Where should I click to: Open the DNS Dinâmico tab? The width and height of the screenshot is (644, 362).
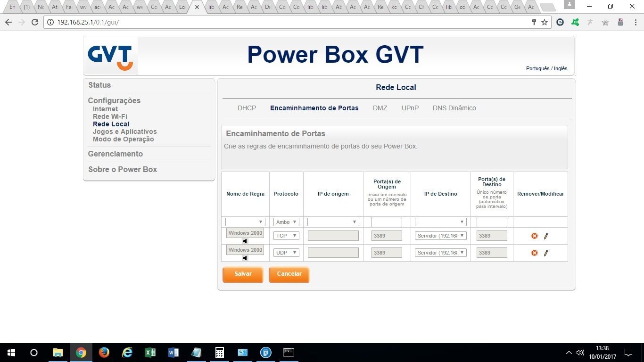(x=454, y=108)
